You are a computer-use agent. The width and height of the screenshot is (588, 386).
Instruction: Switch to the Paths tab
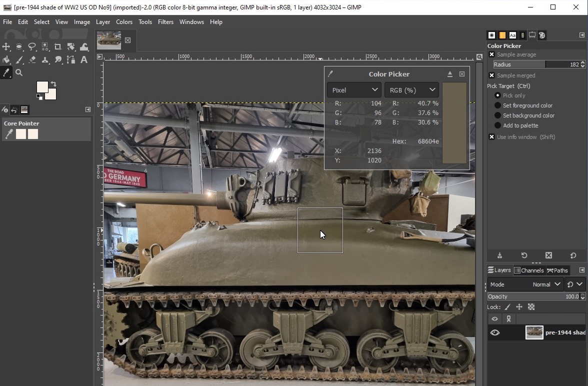pyautogui.click(x=557, y=270)
